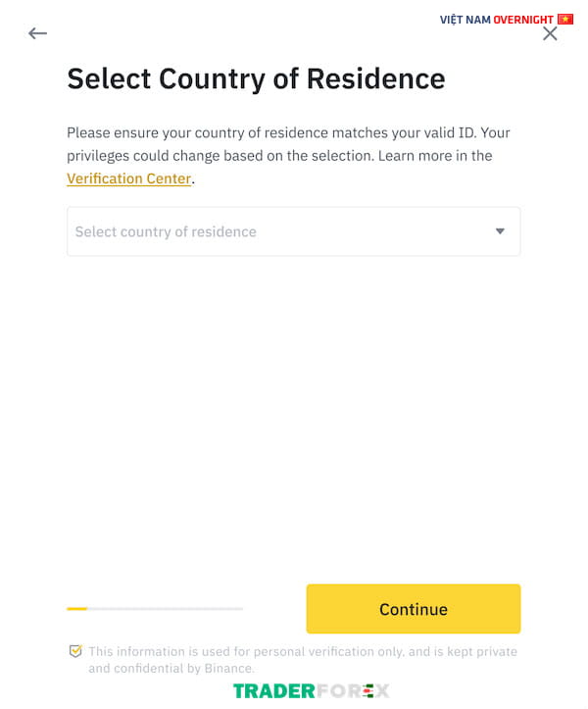This screenshot has height=709, width=588.
Task: Click the country-matches-valid-ID instruction paragraph
Action: pyautogui.click(x=288, y=156)
